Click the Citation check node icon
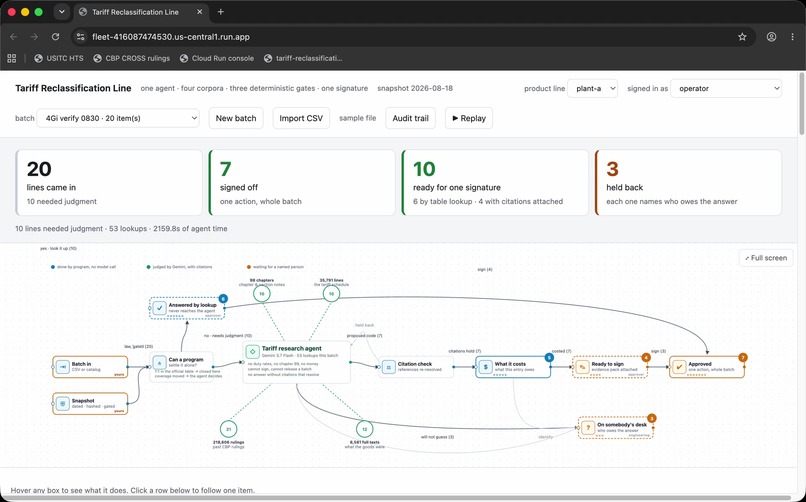 click(389, 367)
